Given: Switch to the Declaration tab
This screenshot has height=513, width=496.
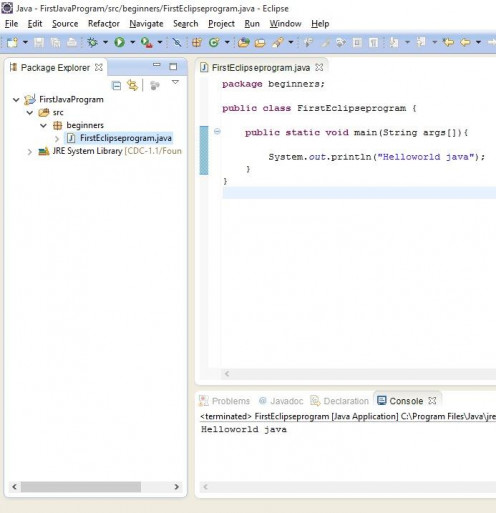Looking at the screenshot, I should point(339,401).
